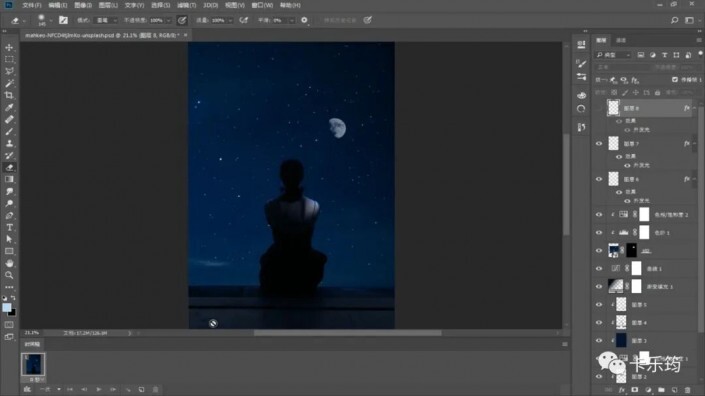Delete layer with trash icon

pyautogui.click(x=687, y=390)
